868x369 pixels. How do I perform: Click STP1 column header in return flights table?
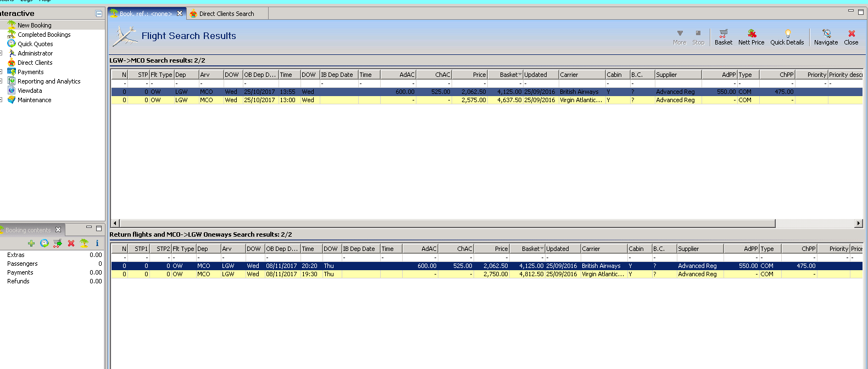pos(138,249)
